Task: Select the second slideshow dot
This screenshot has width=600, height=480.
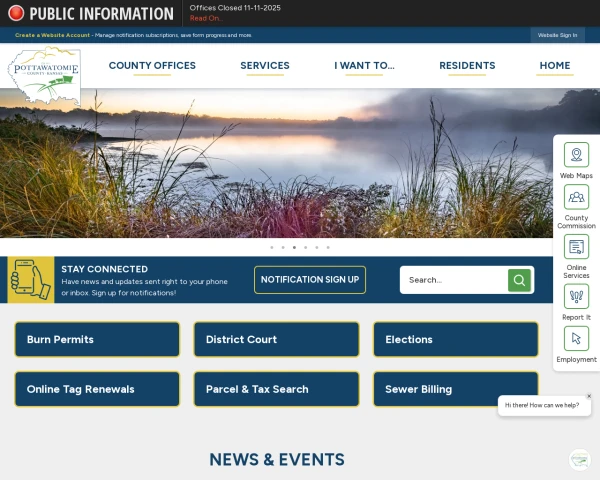Action: coord(283,247)
